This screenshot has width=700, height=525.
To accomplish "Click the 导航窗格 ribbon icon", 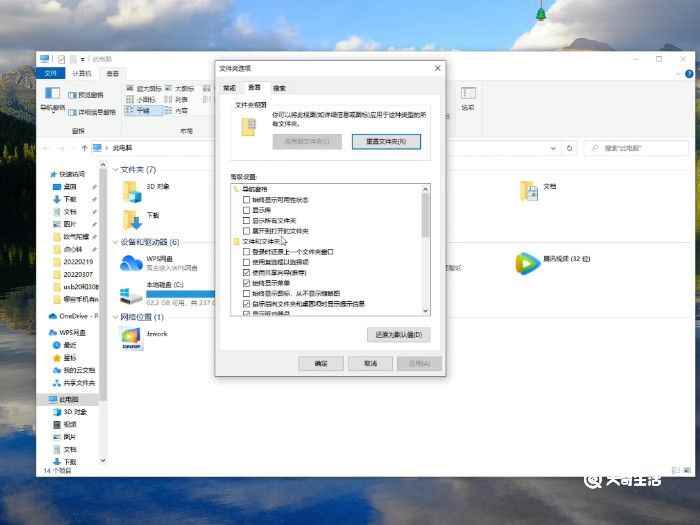I will [x=52, y=93].
